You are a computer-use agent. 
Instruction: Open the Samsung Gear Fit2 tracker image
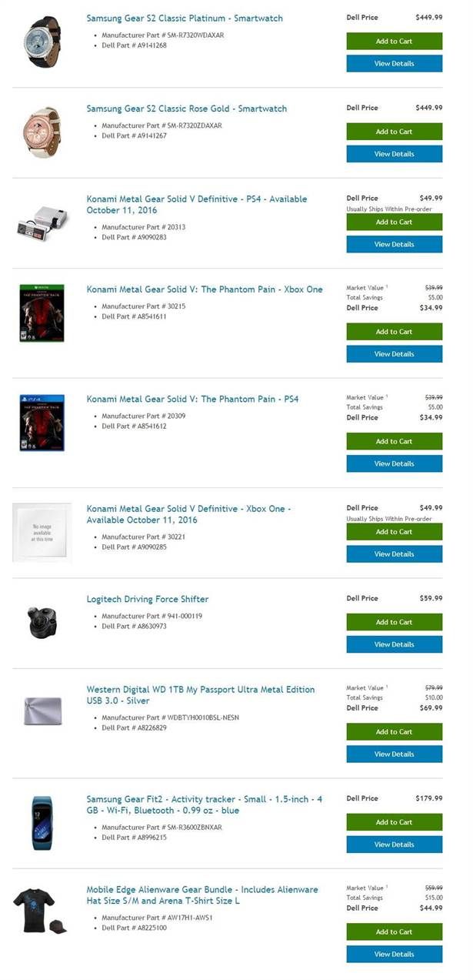point(42,822)
